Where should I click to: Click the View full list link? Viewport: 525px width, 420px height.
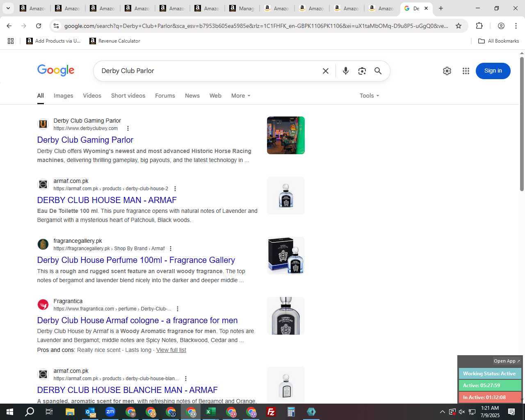[x=171, y=350]
